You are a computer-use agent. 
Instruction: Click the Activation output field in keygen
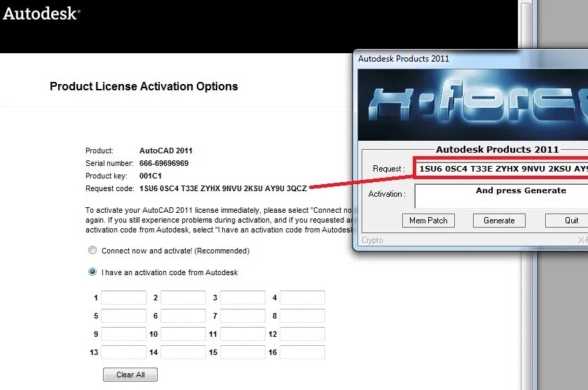(502, 196)
